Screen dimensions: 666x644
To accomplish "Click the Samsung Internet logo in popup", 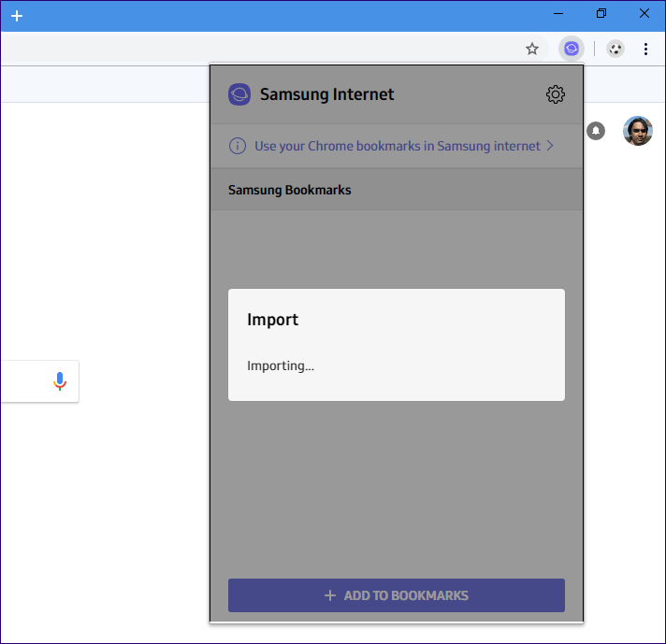I will click(x=239, y=94).
